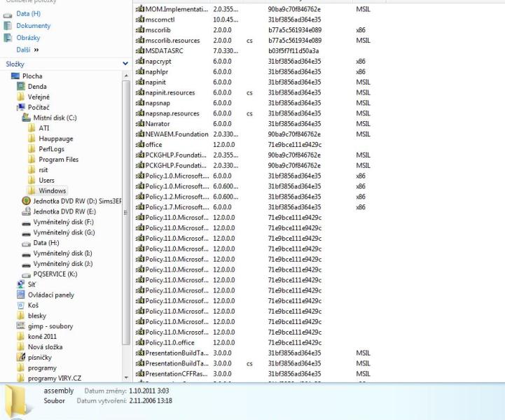
Task: Open Obrázky favorite link
Action: pos(28,38)
